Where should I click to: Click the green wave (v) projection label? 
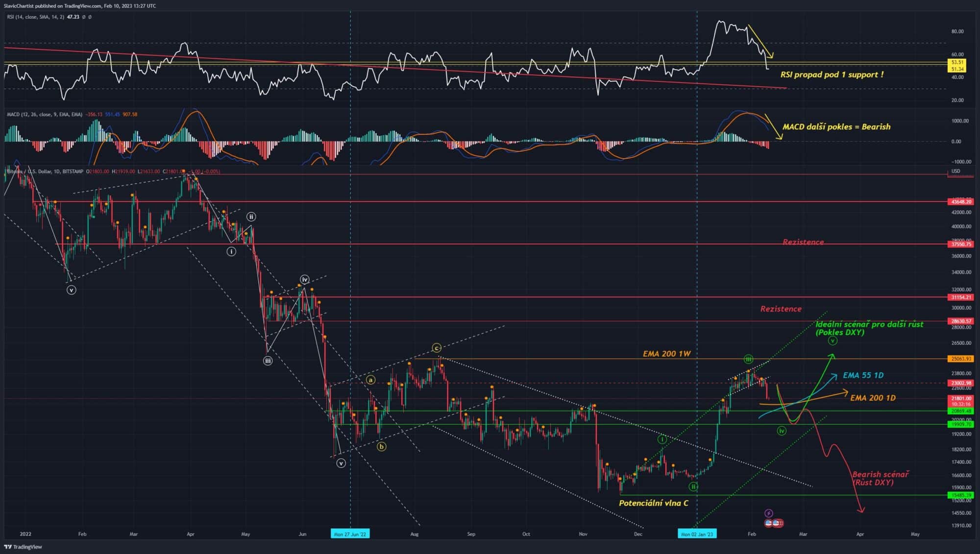coord(833,341)
